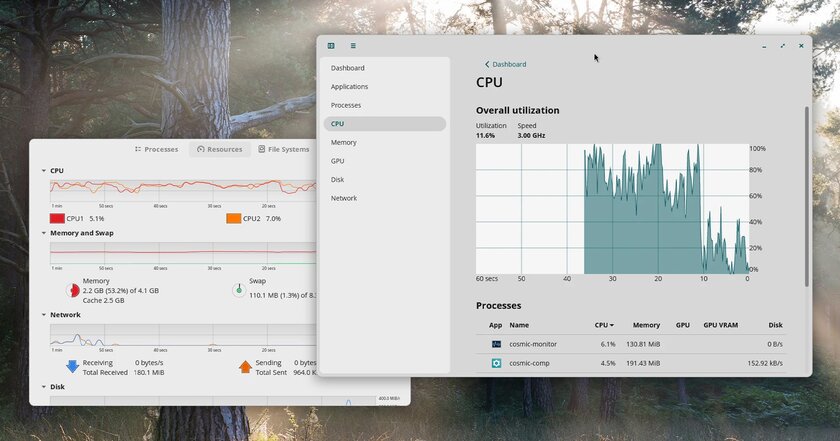Toggle the sidebar panel icon in COSMIC Monitor header
840x441 pixels.
point(331,46)
